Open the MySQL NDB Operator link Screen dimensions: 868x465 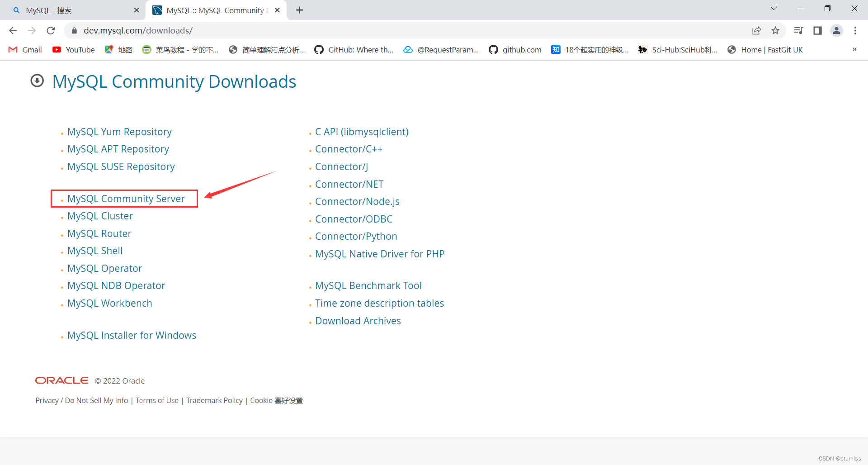[x=116, y=285]
